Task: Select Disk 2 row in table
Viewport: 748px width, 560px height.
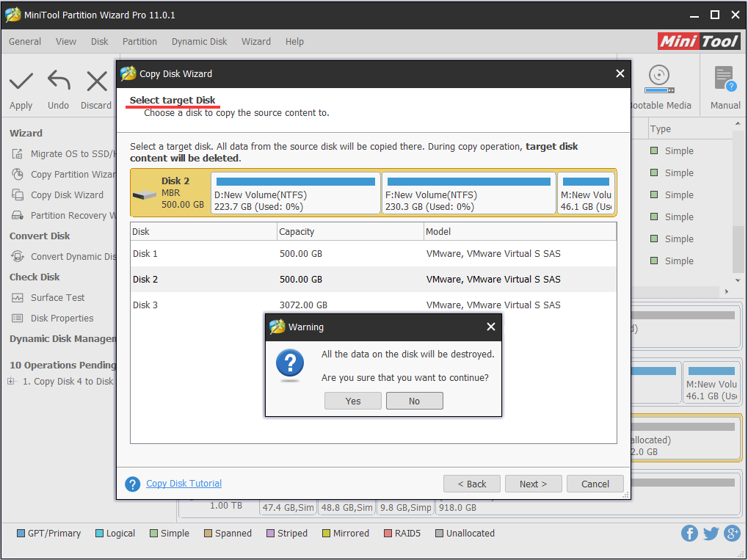Action: tap(374, 279)
